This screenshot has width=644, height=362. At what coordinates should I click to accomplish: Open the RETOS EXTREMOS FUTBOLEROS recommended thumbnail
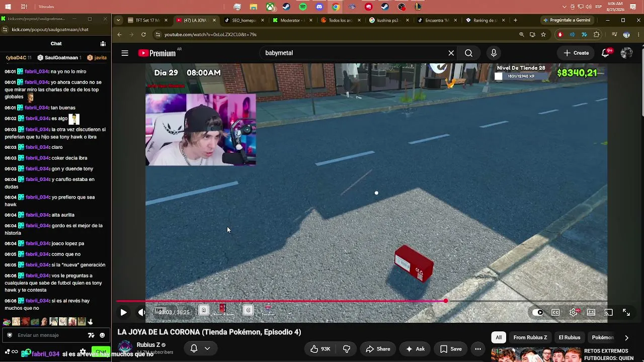pos(535,354)
